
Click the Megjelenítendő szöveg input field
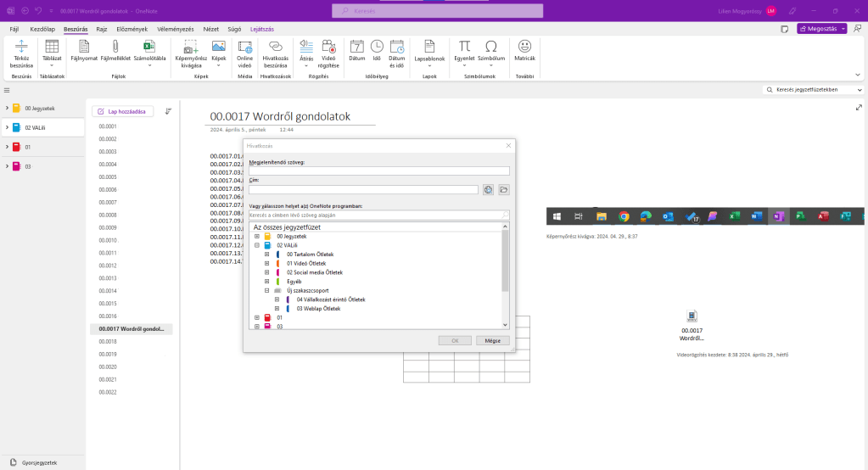pos(379,171)
